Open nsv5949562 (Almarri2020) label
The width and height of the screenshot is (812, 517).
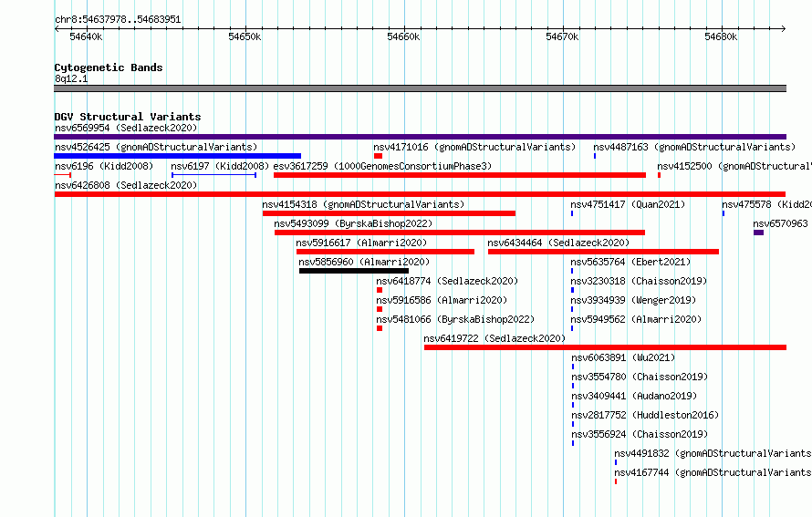click(636, 319)
